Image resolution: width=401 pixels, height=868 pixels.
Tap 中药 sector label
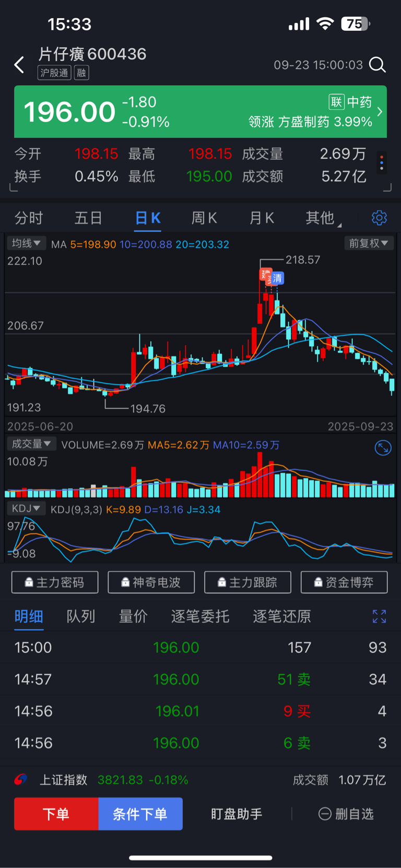coord(359,102)
